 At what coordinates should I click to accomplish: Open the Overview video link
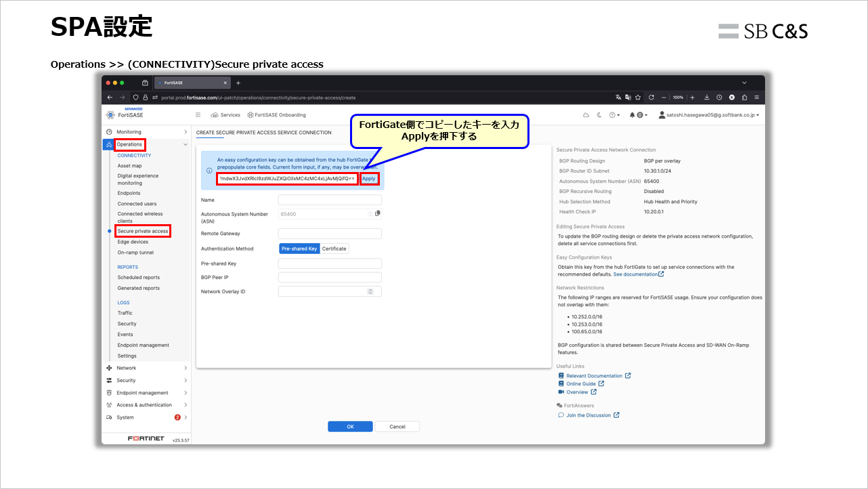[578, 392]
